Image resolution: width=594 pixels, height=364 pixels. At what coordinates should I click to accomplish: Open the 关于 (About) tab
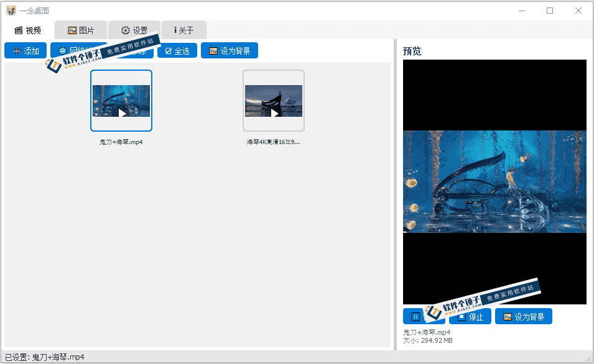pyautogui.click(x=183, y=29)
